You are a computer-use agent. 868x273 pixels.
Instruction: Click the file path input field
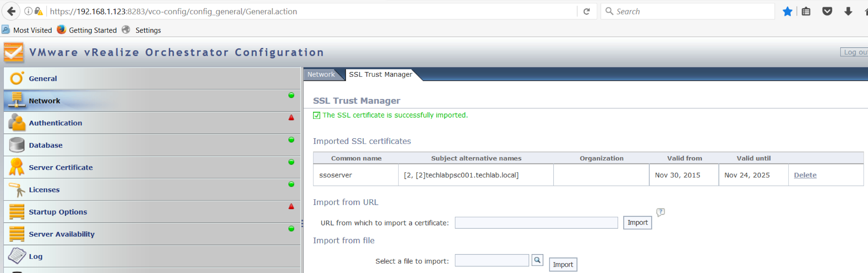pos(492,260)
